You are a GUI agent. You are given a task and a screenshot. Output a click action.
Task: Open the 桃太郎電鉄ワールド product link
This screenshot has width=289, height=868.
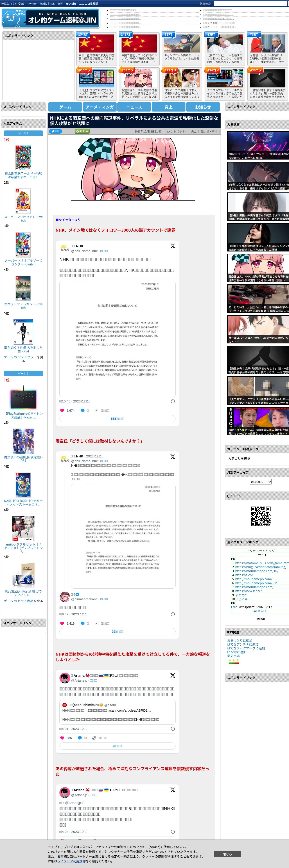(23, 175)
